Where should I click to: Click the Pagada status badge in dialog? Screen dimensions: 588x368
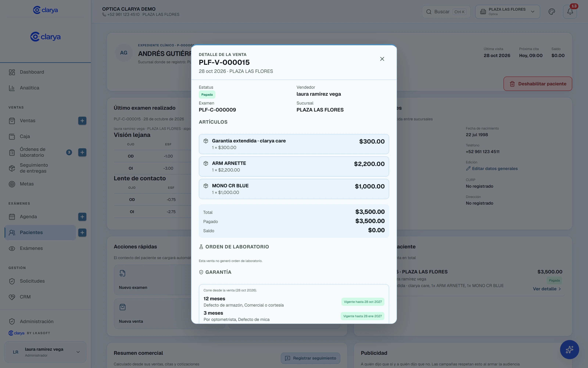pyautogui.click(x=207, y=95)
